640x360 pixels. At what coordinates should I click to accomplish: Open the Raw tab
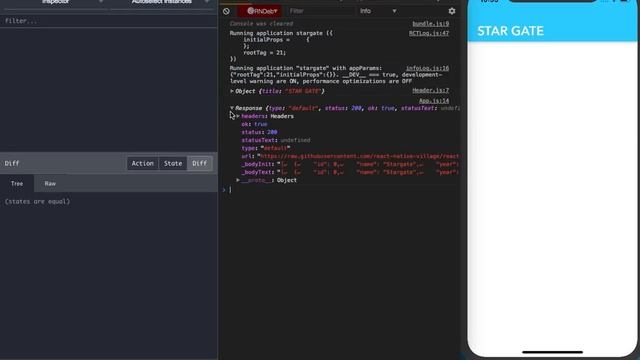[x=50, y=184]
